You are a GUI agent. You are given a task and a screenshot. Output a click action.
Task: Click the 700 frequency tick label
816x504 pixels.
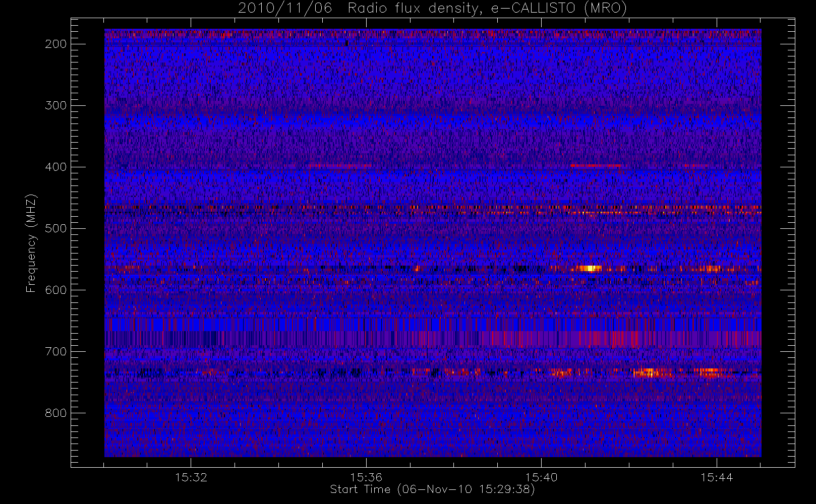pos(56,351)
